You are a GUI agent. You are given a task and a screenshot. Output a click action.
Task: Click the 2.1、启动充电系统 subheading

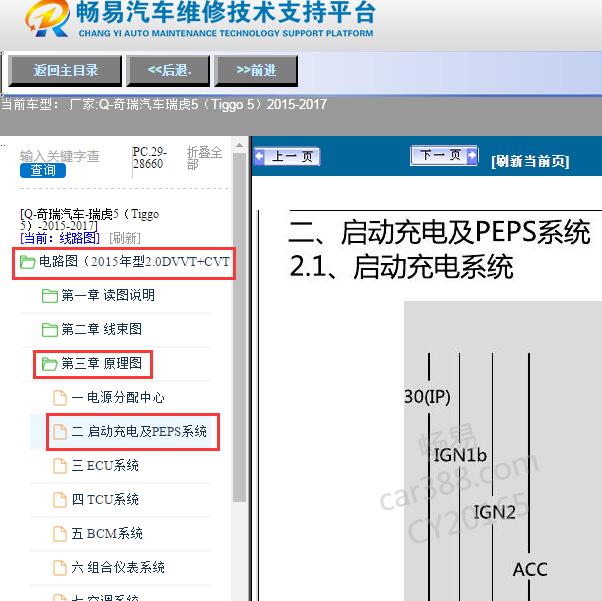[x=401, y=267]
